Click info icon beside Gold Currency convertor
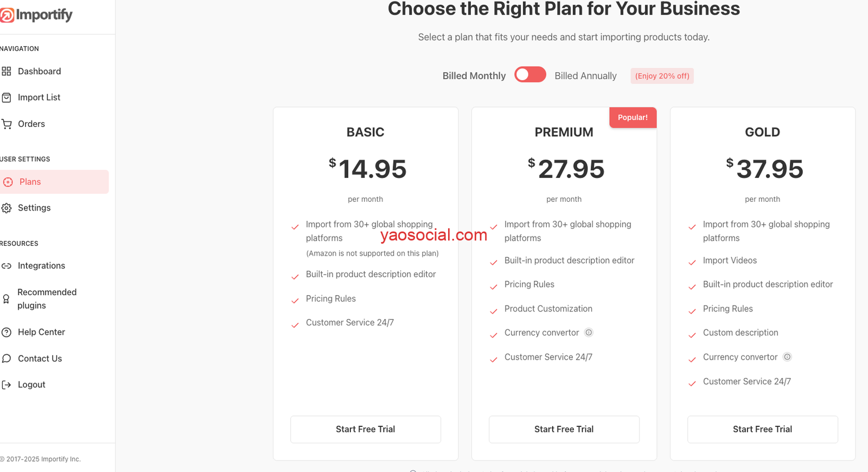Image resolution: width=868 pixels, height=472 pixels. click(x=787, y=357)
